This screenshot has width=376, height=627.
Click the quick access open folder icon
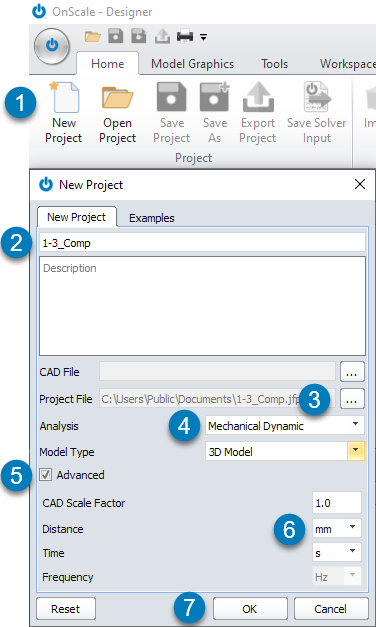[x=93, y=37]
